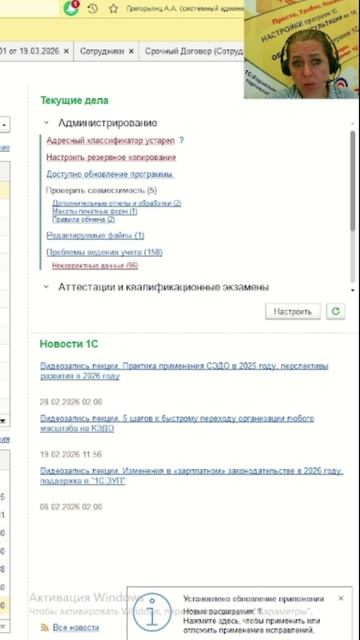Click the RSS feed icon beside Все новости
This screenshot has height=640, width=360.
click(x=44, y=627)
